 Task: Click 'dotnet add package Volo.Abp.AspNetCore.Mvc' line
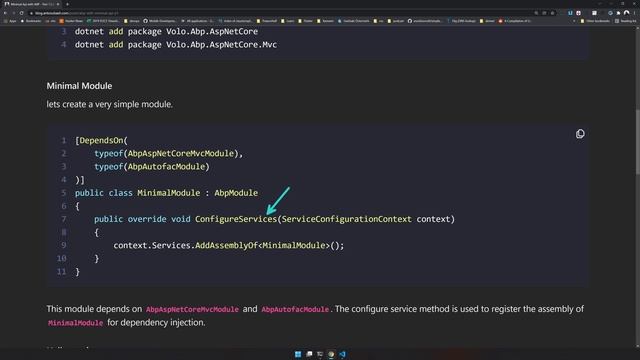[176, 44]
